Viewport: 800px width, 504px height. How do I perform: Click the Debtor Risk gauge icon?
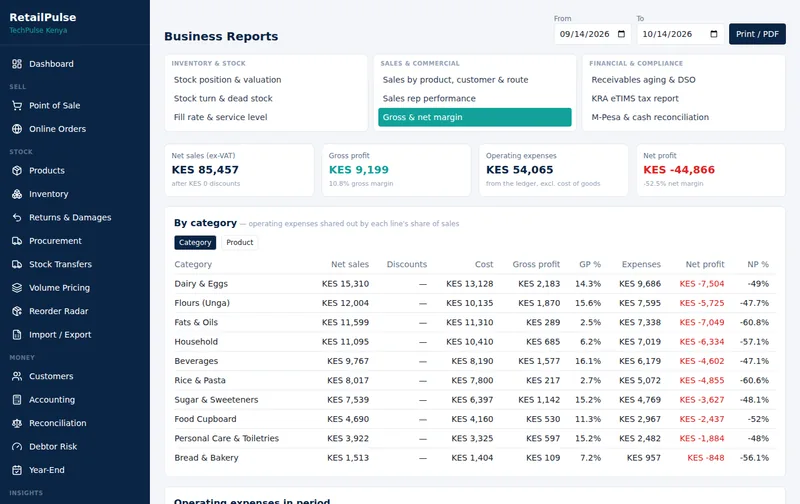(17, 446)
